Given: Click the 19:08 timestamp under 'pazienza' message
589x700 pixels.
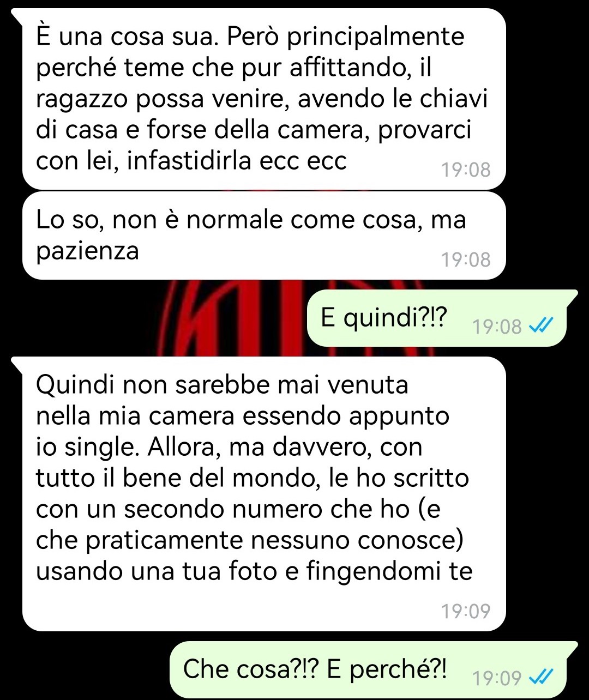Looking at the screenshot, I should (466, 260).
